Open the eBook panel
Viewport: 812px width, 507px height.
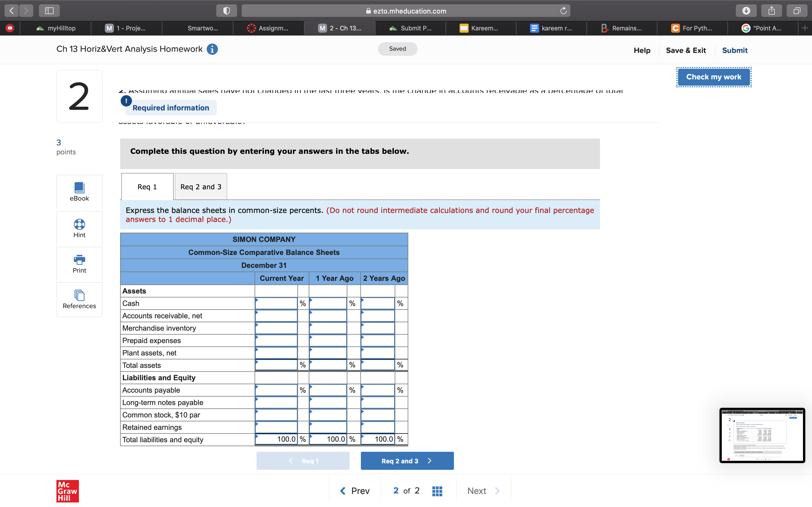point(79,192)
